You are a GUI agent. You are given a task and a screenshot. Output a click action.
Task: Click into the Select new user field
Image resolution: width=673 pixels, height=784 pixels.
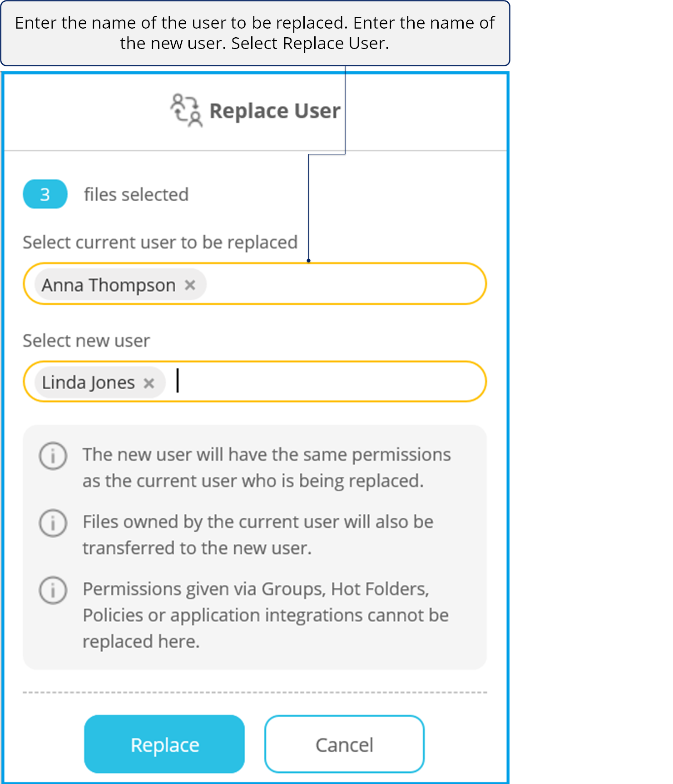[x=327, y=382]
